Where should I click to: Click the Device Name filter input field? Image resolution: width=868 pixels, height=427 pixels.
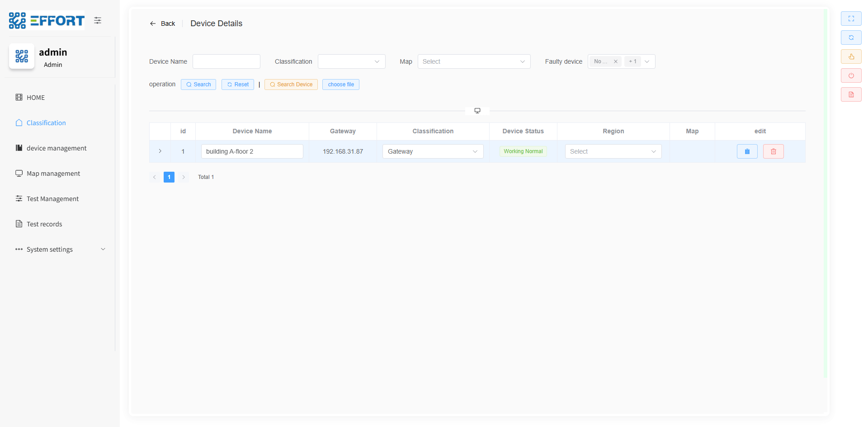tap(226, 61)
